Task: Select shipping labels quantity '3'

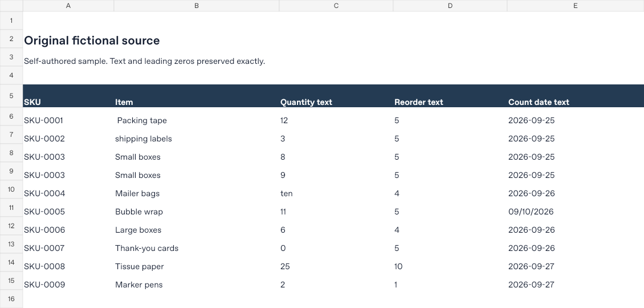Action: coord(336,135)
